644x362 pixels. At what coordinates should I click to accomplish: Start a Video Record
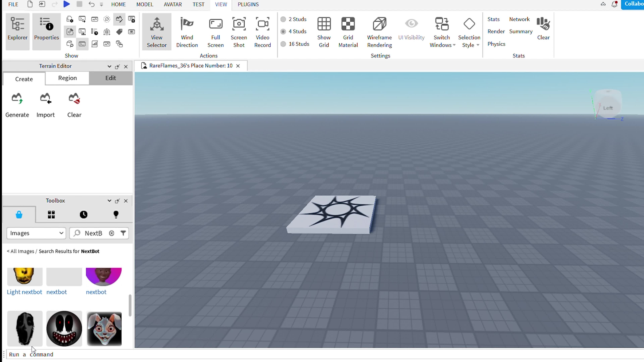click(x=262, y=31)
